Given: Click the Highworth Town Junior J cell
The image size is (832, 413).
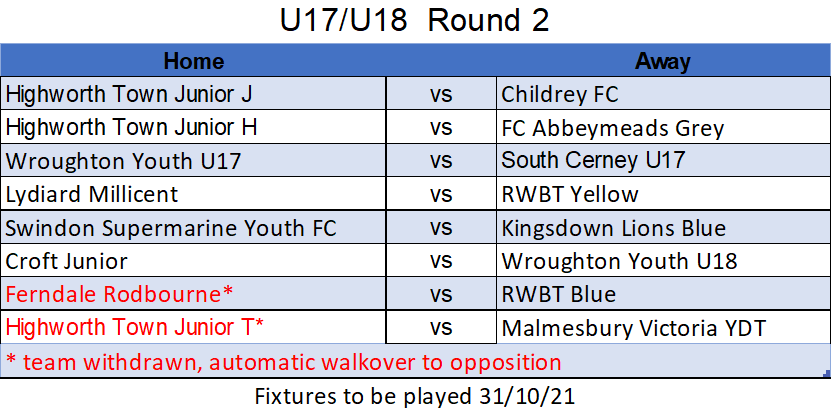Looking at the screenshot, I should 193,94.
